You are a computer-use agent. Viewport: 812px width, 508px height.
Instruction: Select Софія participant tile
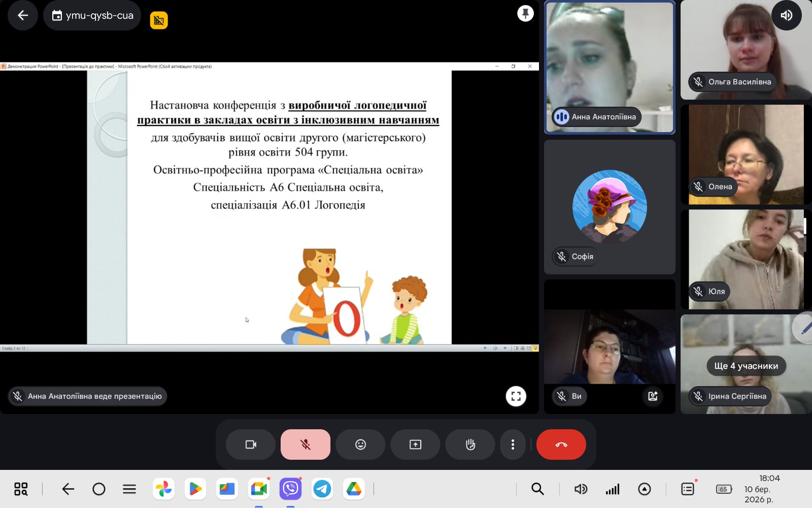(x=610, y=207)
